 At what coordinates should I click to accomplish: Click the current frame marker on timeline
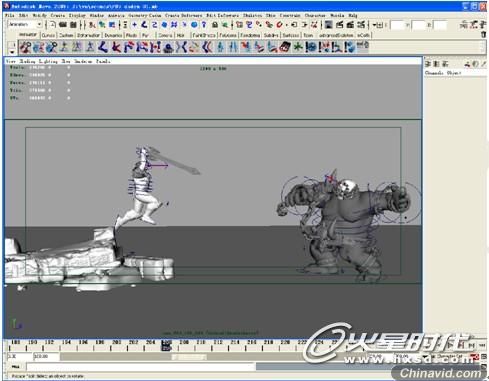point(166,345)
